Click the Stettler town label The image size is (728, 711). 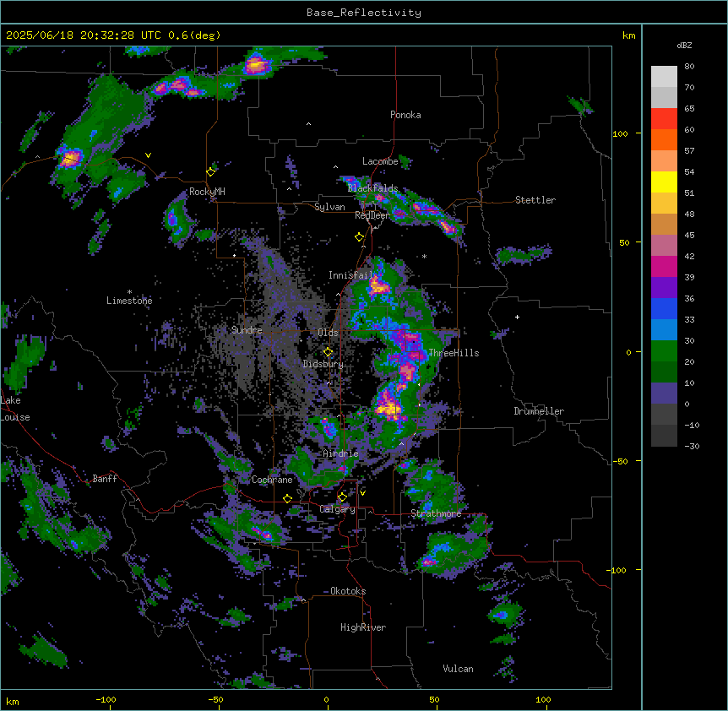click(x=535, y=200)
